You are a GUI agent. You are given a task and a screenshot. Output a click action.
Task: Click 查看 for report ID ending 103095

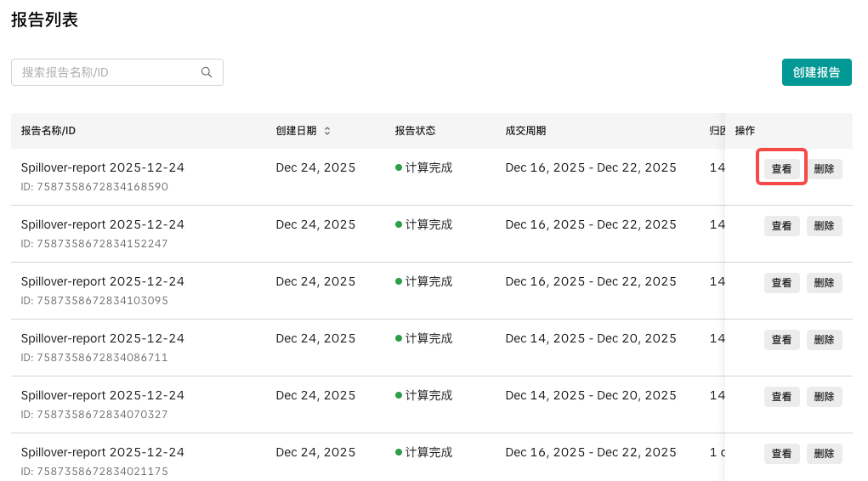pyautogui.click(x=781, y=283)
